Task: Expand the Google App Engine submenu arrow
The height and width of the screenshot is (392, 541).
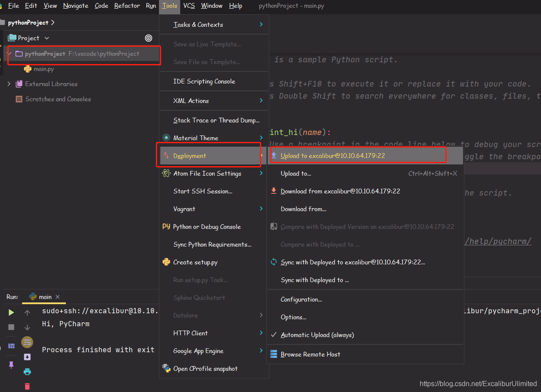Action: click(261, 350)
